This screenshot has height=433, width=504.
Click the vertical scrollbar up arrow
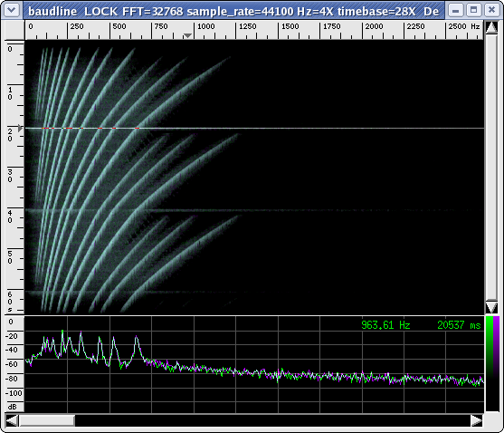pos(491,28)
